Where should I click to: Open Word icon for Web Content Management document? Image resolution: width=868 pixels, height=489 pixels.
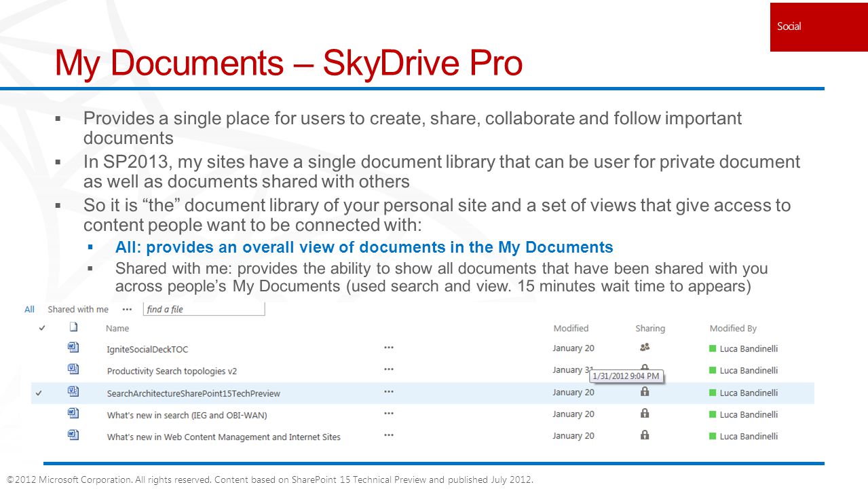tap(73, 435)
